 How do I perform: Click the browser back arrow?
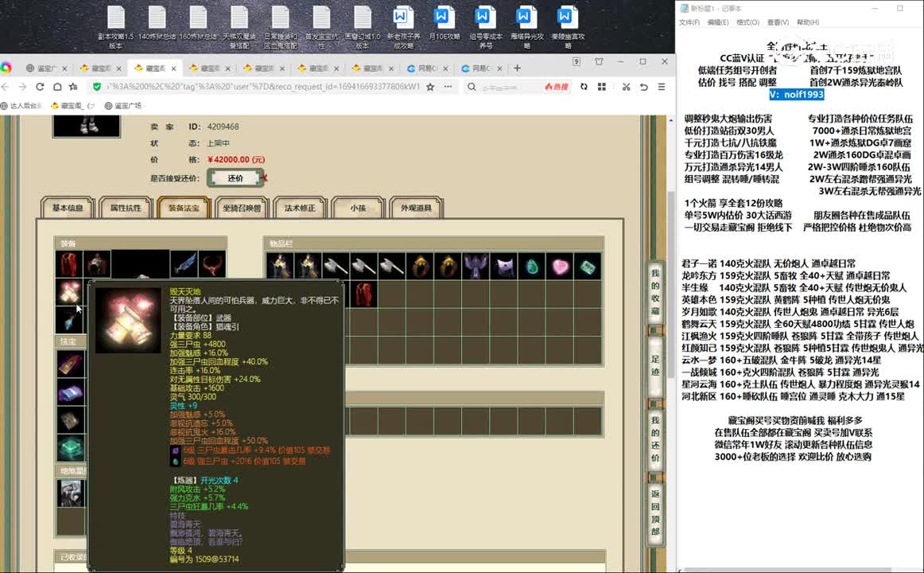pyautogui.click(x=6, y=87)
